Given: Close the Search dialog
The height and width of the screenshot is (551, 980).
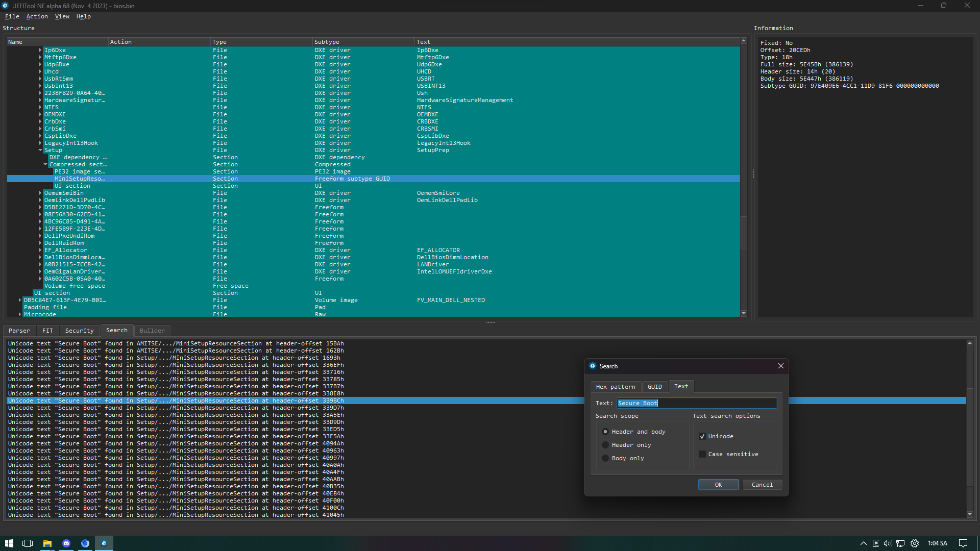Looking at the screenshot, I should click(780, 366).
